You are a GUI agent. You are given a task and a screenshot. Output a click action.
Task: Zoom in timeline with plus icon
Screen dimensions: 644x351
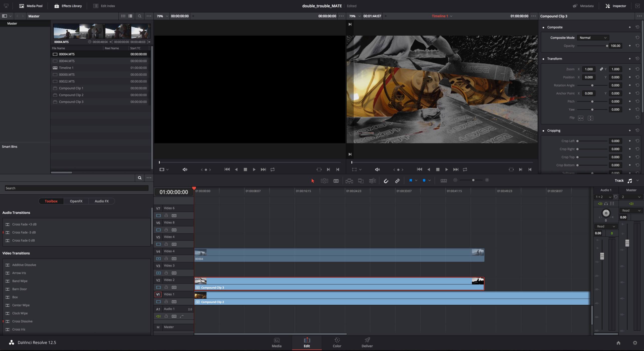pos(487,180)
